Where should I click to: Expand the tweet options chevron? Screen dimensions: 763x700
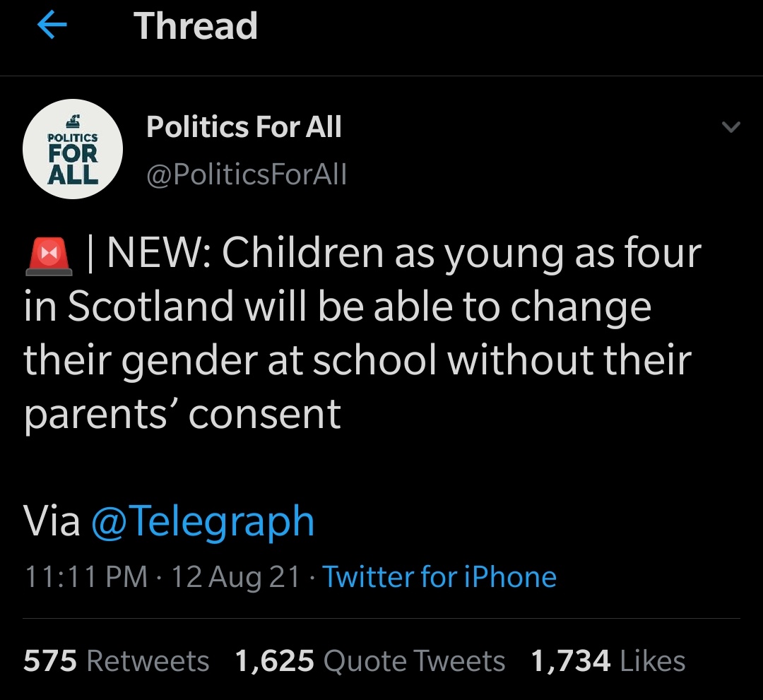(x=731, y=128)
